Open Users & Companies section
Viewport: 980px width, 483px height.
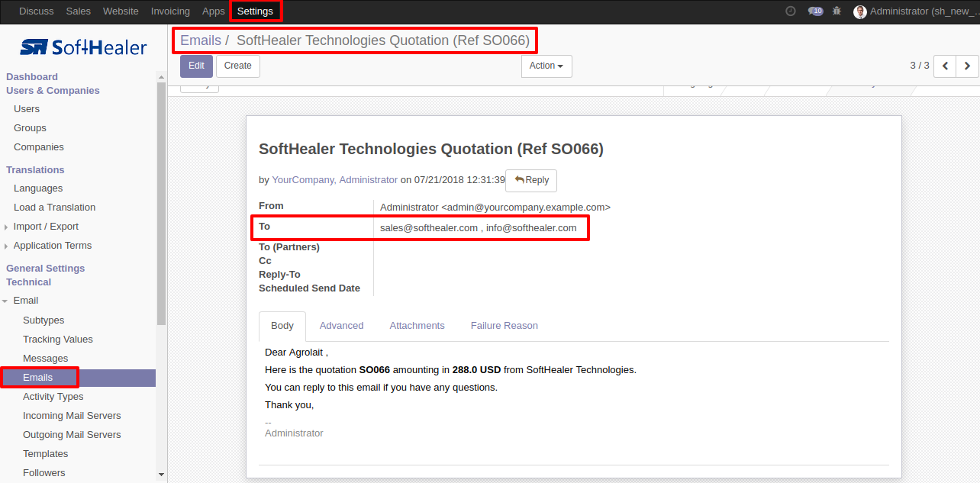[x=53, y=91]
